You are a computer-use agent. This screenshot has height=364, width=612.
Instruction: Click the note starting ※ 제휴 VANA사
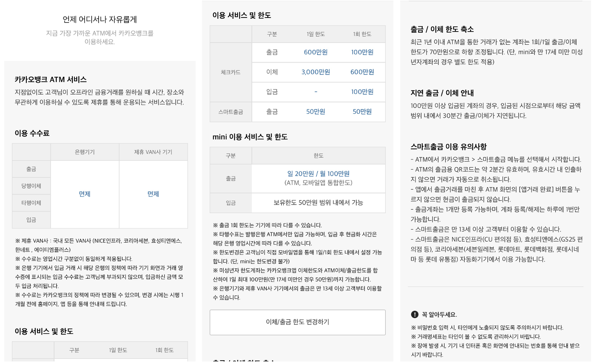[99, 246]
